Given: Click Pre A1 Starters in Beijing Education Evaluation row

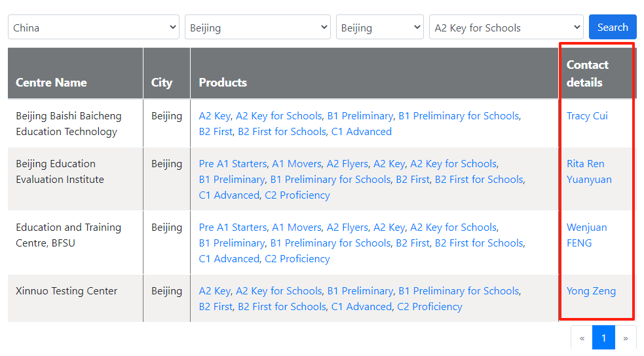Looking at the screenshot, I should click(233, 164).
